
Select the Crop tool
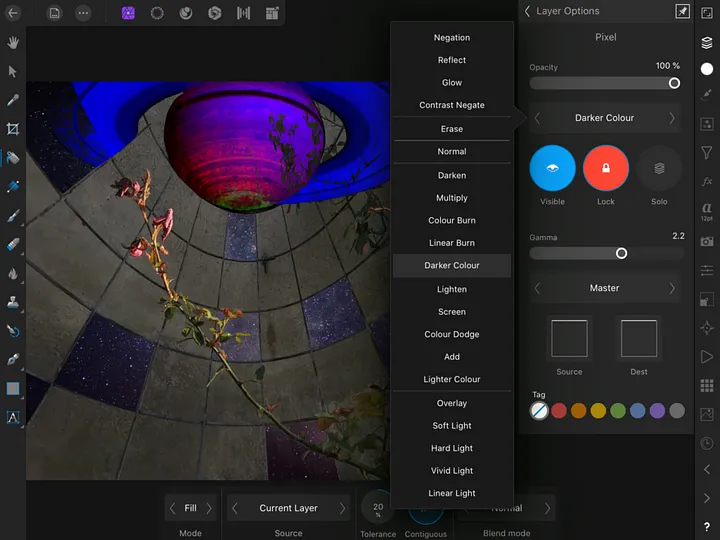pyautogui.click(x=13, y=129)
